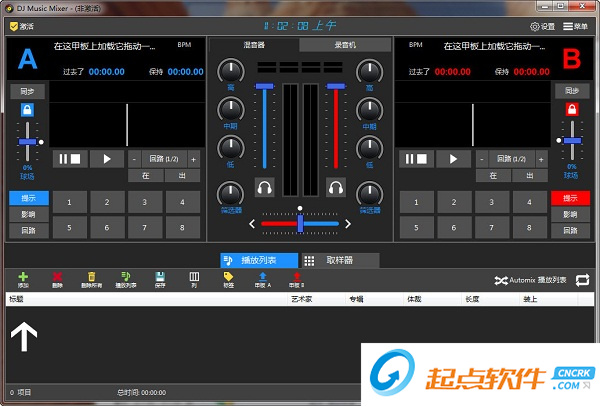
Task: Click the Deck B pitch slider handle
Action: [572, 141]
